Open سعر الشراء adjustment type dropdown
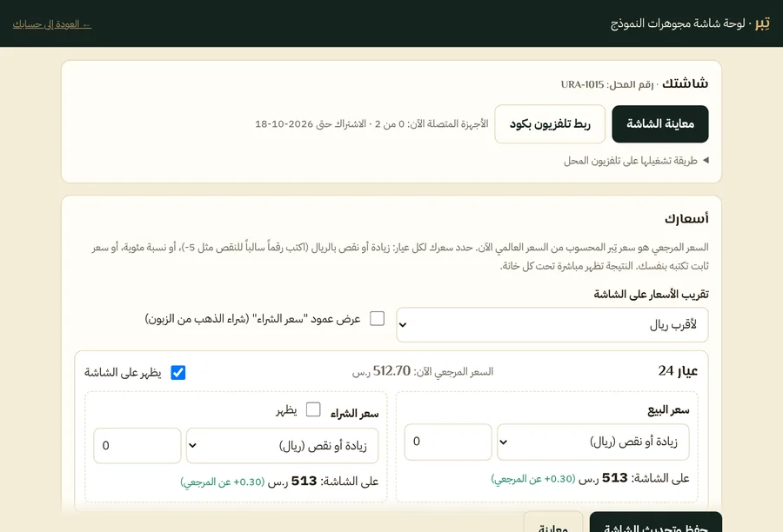Viewport: 783px width, 532px height. point(282,446)
